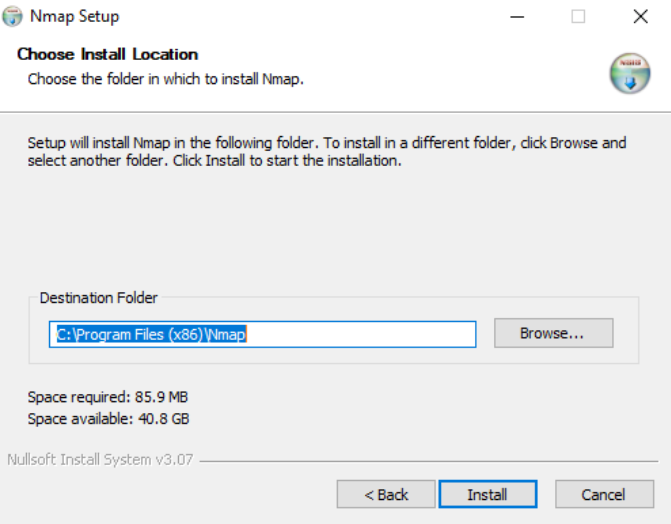Focus the Destination Folder path text box
The height and width of the screenshot is (524, 671).
click(x=262, y=334)
